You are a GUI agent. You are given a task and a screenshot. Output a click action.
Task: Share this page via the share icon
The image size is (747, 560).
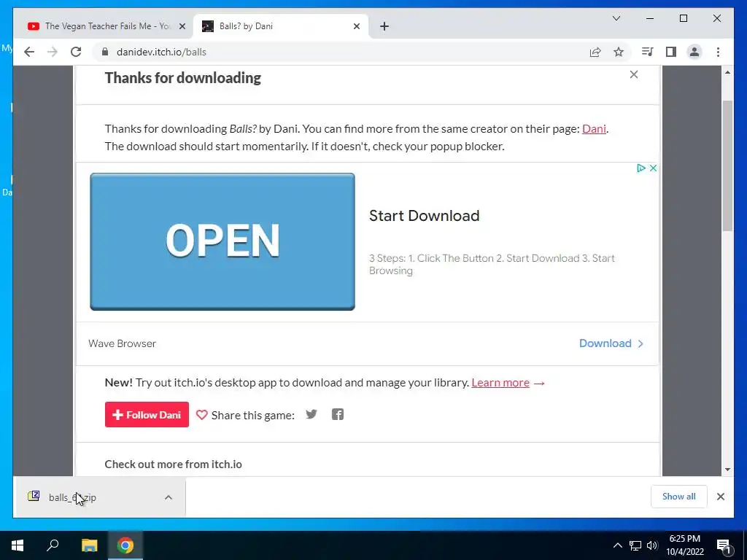(x=595, y=52)
